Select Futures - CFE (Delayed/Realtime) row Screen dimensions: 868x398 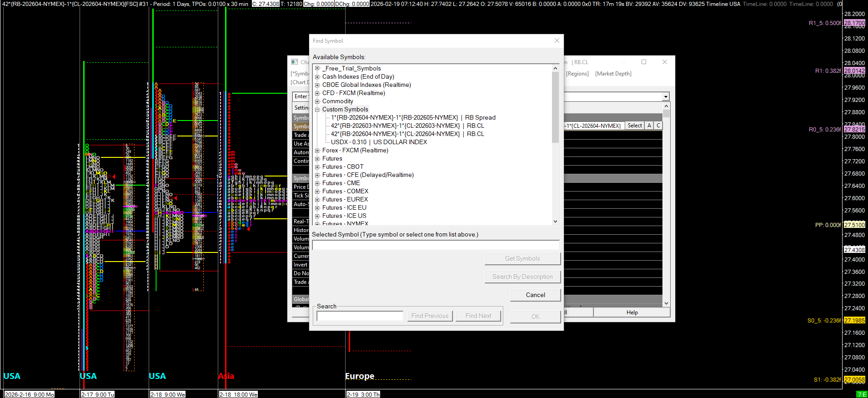point(368,175)
